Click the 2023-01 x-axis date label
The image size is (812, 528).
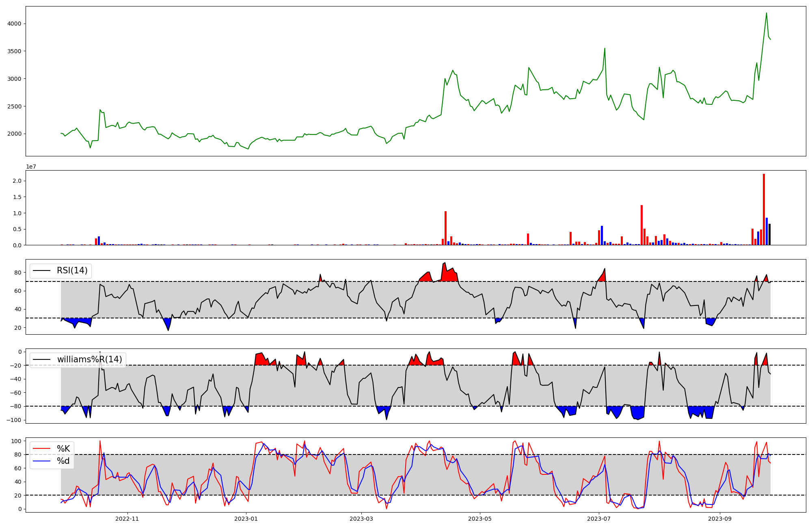(246, 519)
